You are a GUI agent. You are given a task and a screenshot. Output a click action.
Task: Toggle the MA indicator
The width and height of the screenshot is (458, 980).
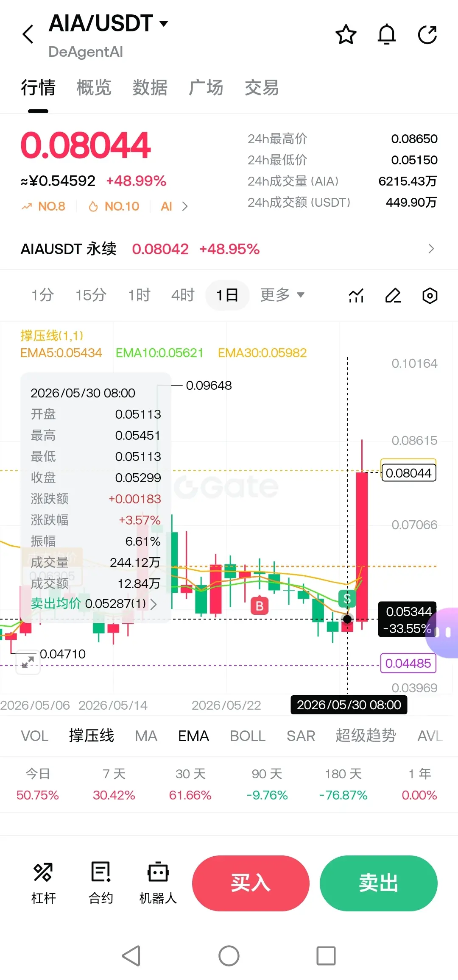coord(146,736)
